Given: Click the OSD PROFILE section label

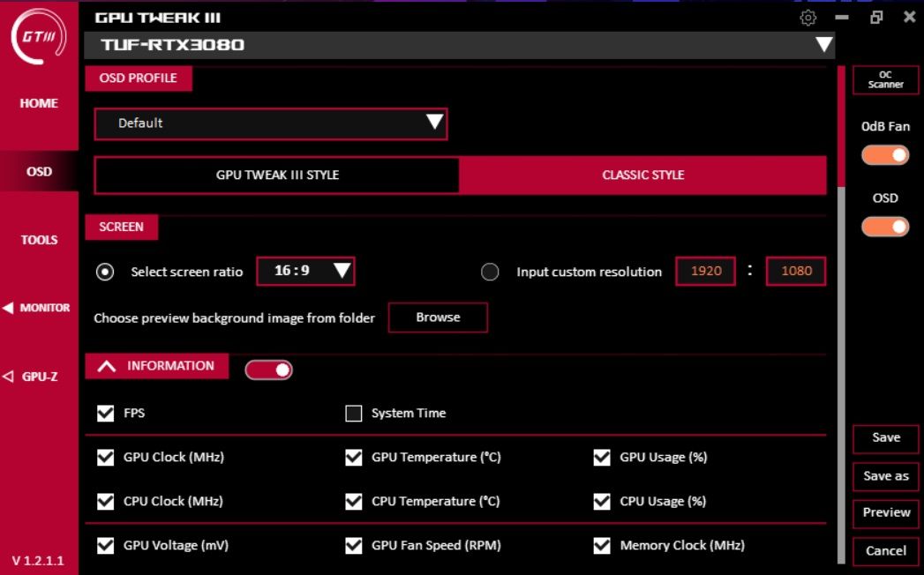Looking at the screenshot, I should (139, 78).
